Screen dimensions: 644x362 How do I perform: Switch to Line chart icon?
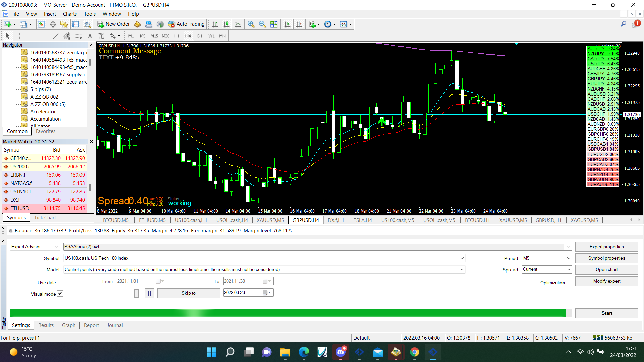coord(238,24)
